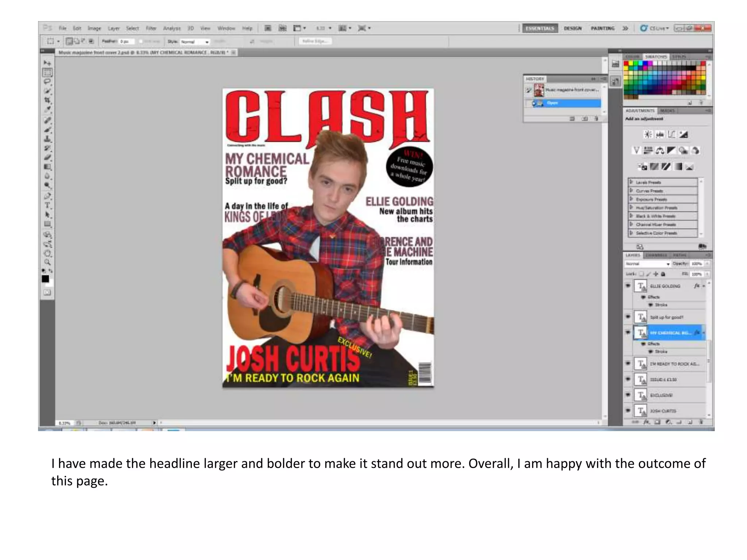Select the Rectangle shape tool
This screenshot has height=560, width=747.
(47, 224)
